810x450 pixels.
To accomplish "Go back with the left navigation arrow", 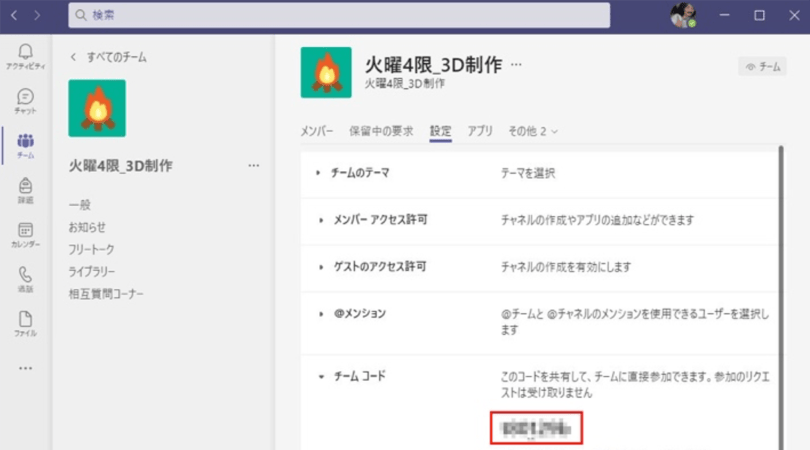I will pyautogui.click(x=14, y=15).
